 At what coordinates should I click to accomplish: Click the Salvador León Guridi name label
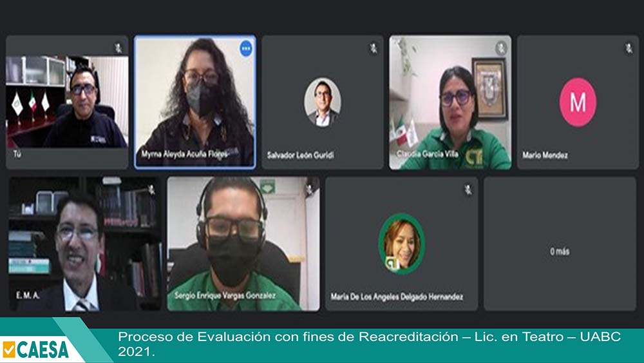click(300, 155)
